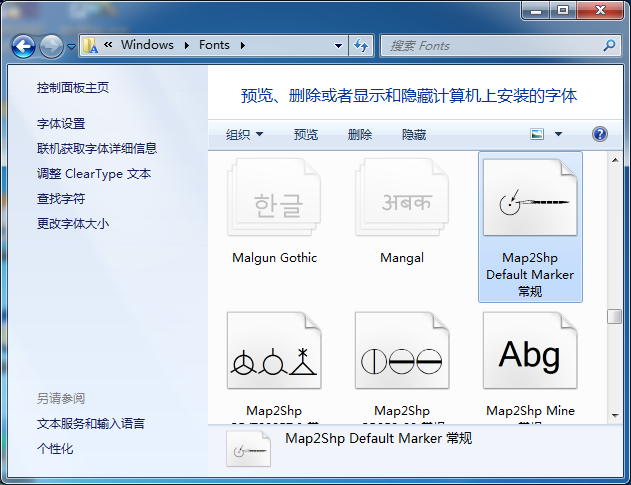
Task: Click Map2Shp Default Marker 常规 in details pane
Action: (378, 438)
